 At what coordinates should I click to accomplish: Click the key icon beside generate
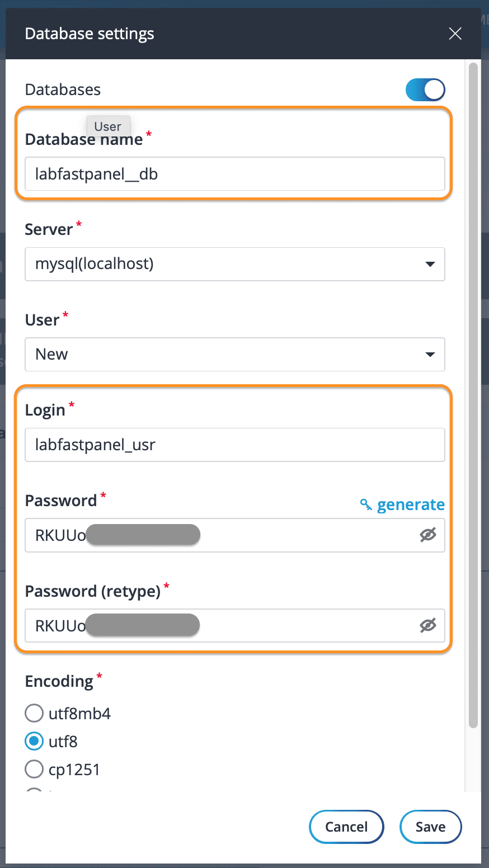point(366,505)
